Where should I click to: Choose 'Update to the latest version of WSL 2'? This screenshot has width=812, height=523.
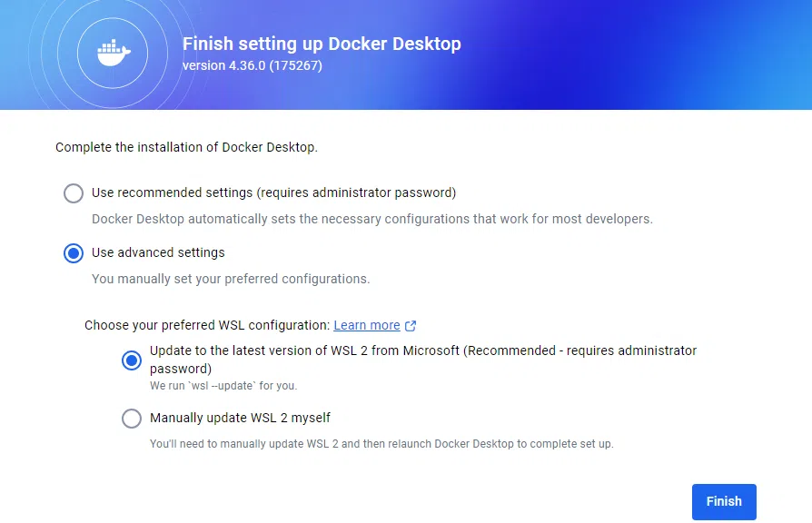pyautogui.click(x=132, y=360)
